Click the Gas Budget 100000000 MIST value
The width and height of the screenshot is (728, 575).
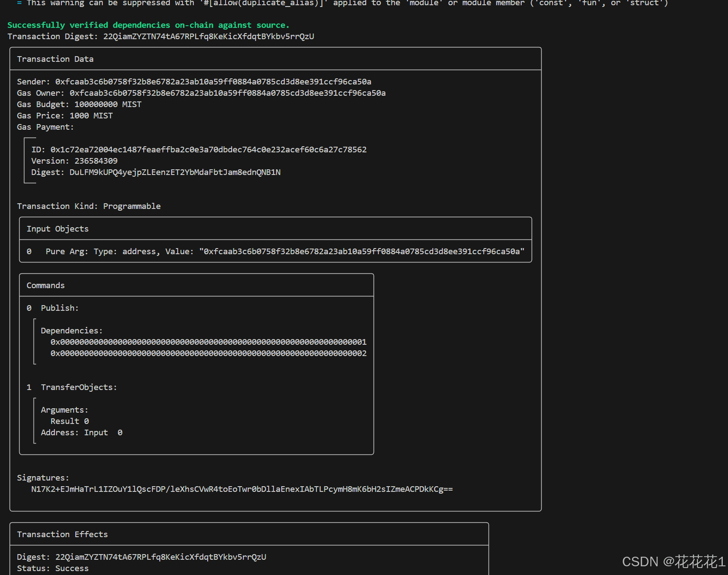108,104
